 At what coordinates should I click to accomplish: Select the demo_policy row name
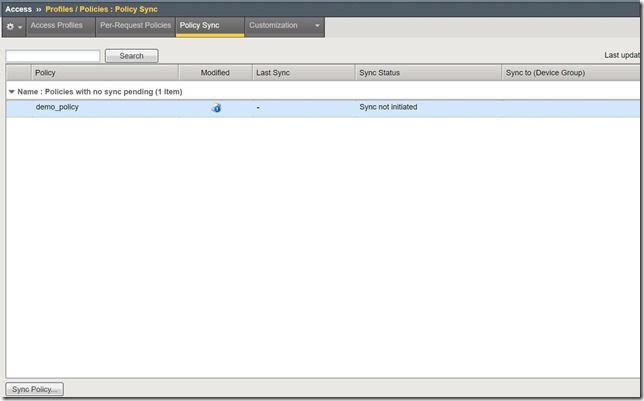click(x=57, y=107)
